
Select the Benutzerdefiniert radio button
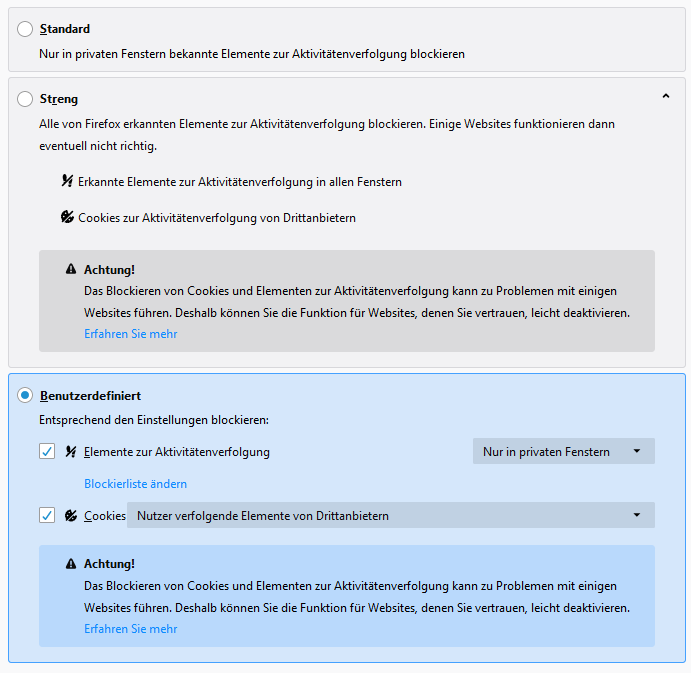[25, 396]
